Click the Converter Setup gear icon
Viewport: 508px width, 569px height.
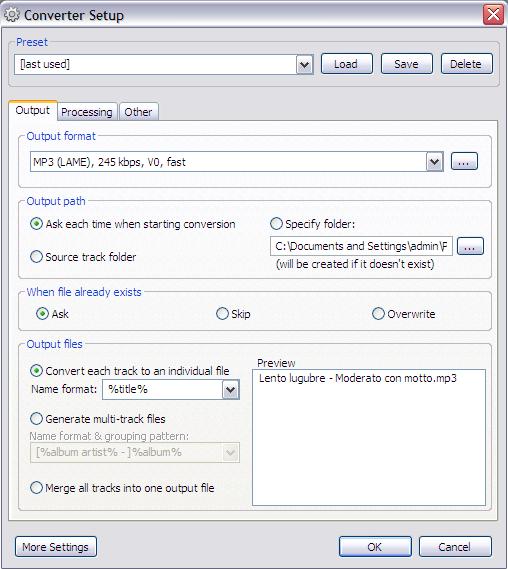click(12, 15)
